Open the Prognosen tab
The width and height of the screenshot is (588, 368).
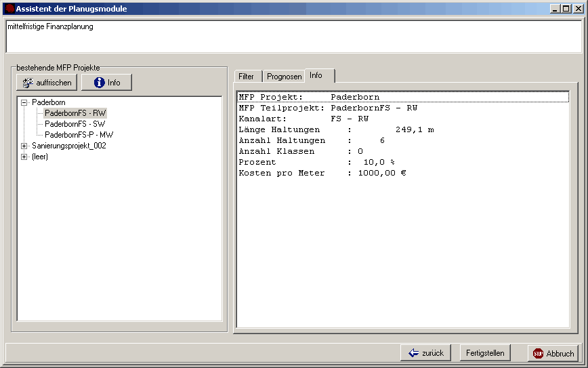click(x=284, y=77)
